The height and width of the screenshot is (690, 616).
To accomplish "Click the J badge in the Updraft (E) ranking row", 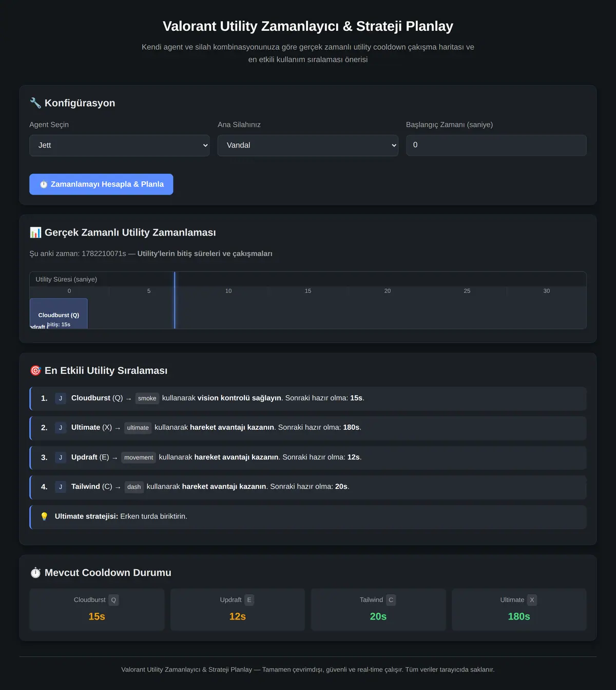I will tap(61, 457).
